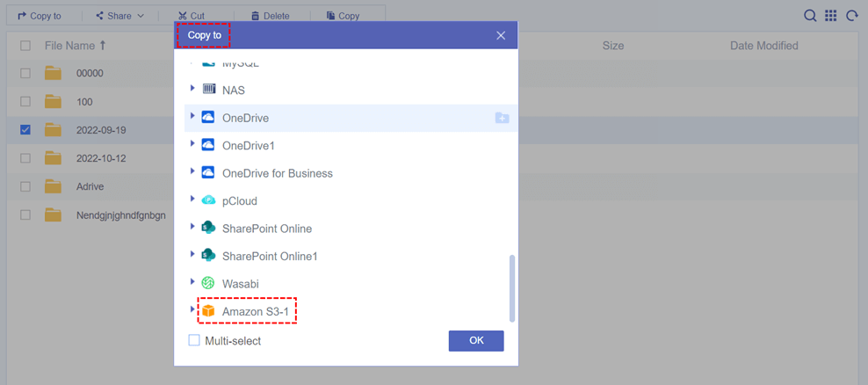Click the SharePoint Online1 icon
This screenshot has height=385, width=868.
tap(209, 256)
